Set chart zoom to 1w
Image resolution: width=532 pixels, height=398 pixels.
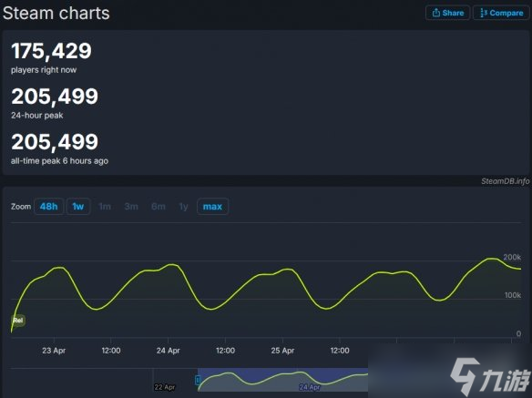[x=78, y=207]
